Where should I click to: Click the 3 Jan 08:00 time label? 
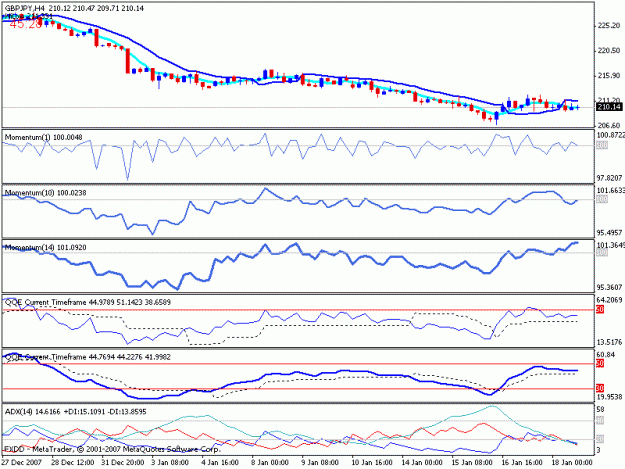tap(170, 463)
